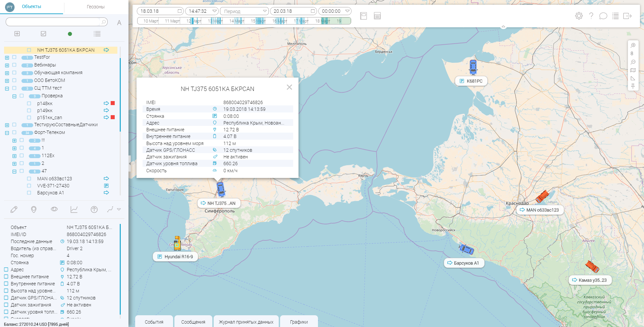Tick the checkbox for MAN o633вс123

pyautogui.click(x=29, y=179)
